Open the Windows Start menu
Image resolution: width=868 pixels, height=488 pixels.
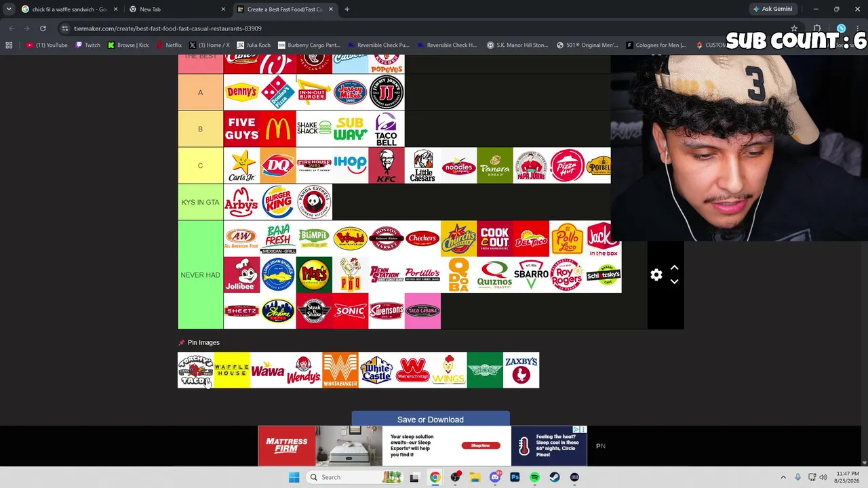pyautogui.click(x=294, y=477)
